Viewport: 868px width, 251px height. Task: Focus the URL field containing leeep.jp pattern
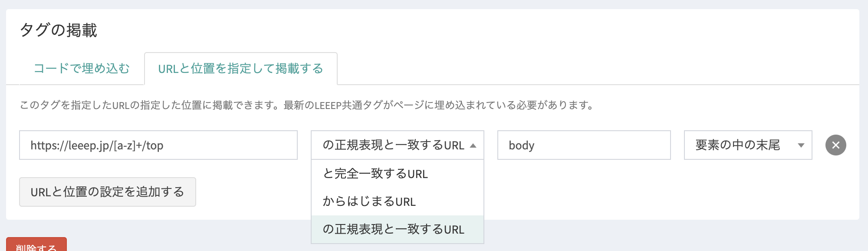pyautogui.click(x=158, y=145)
